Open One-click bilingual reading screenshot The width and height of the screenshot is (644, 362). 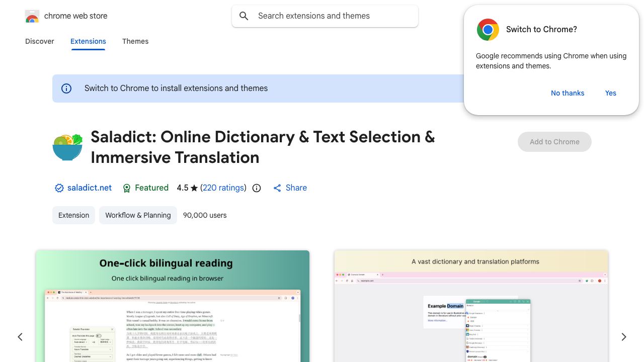173,306
